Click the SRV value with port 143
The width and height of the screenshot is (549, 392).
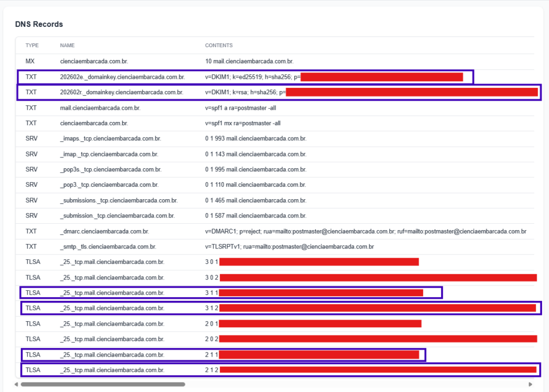point(256,154)
